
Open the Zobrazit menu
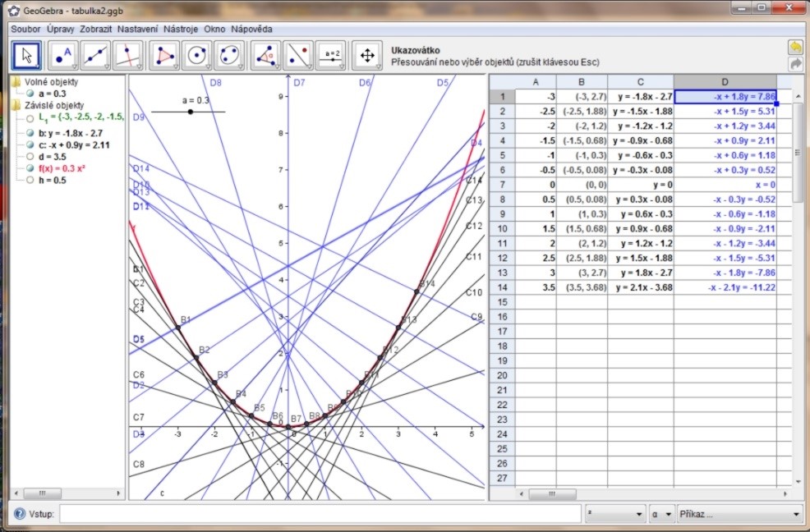tap(96, 29)
